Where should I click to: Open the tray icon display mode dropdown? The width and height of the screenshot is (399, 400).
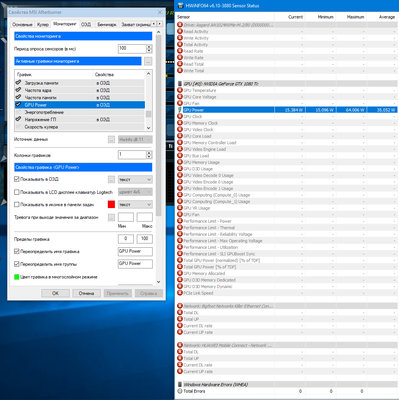[135, 204]
